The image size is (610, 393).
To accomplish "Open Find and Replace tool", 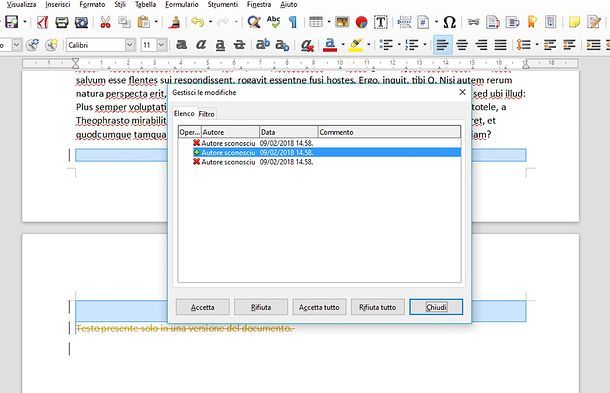I will [254, 22].
